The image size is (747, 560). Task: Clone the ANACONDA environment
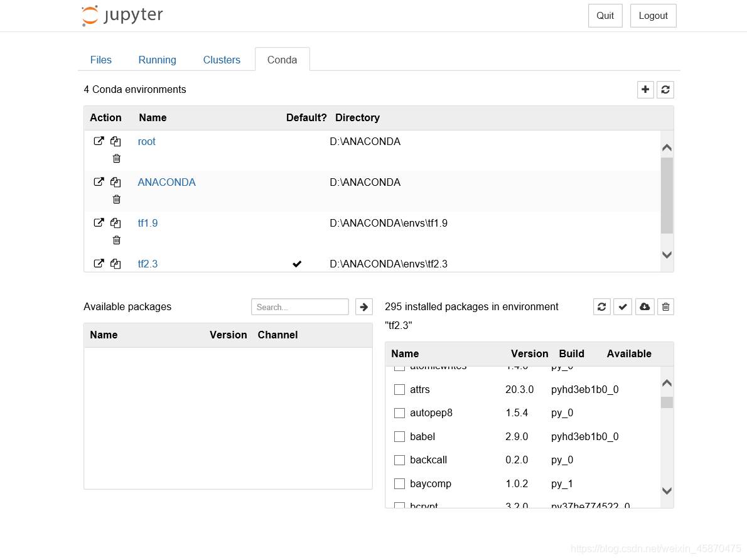[x=116, y=181]
